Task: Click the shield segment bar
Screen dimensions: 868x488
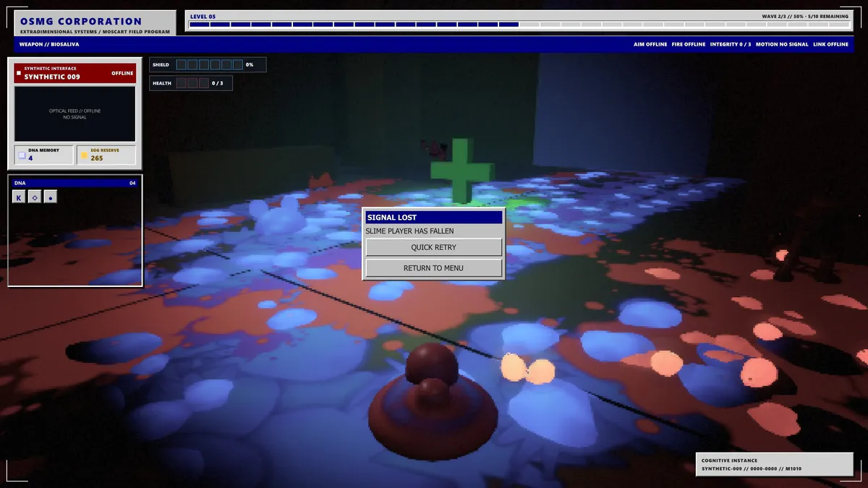Action: pos(209,64)
